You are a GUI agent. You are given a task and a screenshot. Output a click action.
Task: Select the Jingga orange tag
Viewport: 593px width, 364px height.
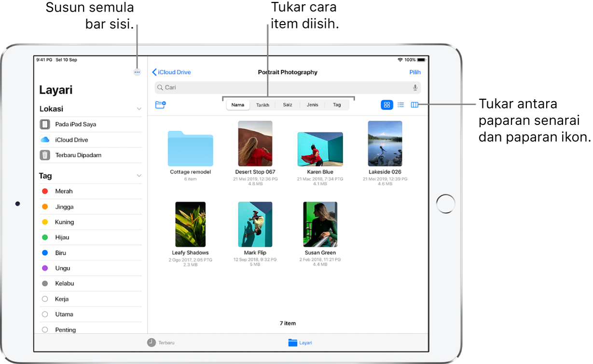point(91,207)
